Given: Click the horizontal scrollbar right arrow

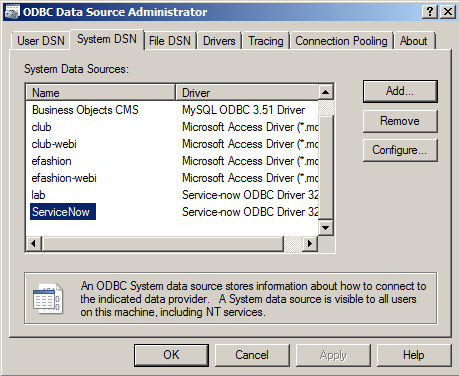Looking at the screenshot, I should click(x=310, y=244).
